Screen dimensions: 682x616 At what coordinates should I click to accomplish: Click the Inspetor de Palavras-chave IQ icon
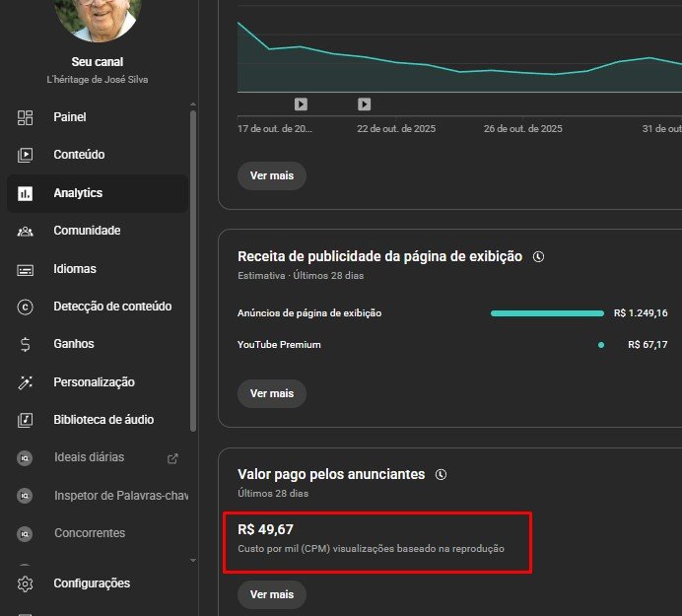click(x=25, y=496)
